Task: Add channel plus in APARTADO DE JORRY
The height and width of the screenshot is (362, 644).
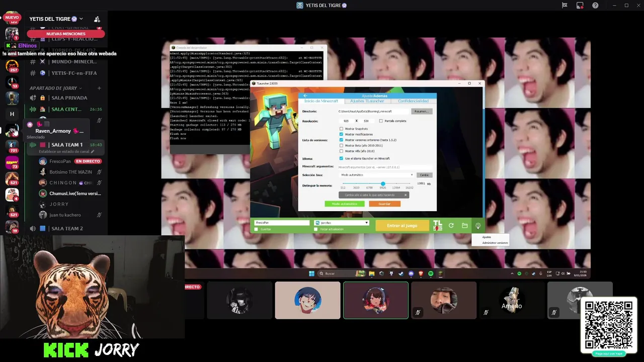Action: pos(99,88)
